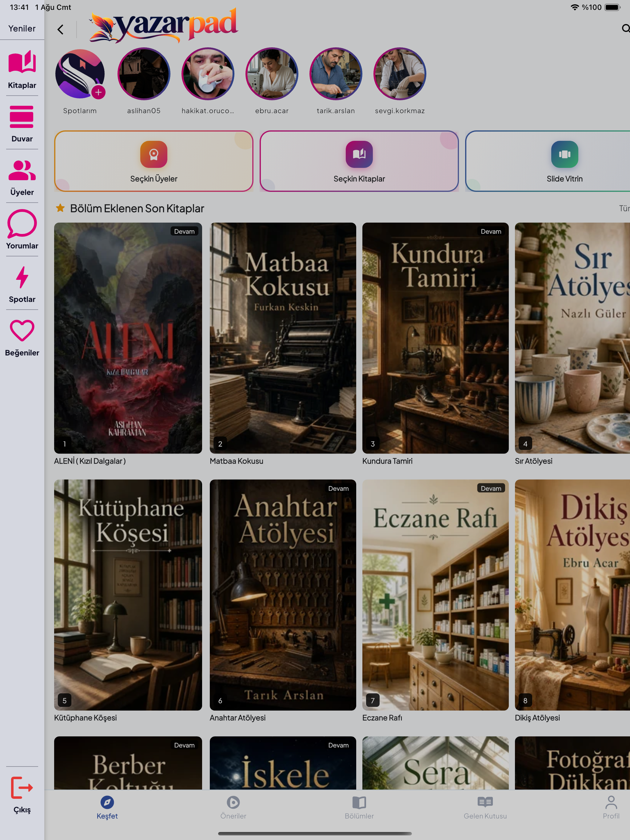
Task: Open the Duvar section
Action: point(22,123)
